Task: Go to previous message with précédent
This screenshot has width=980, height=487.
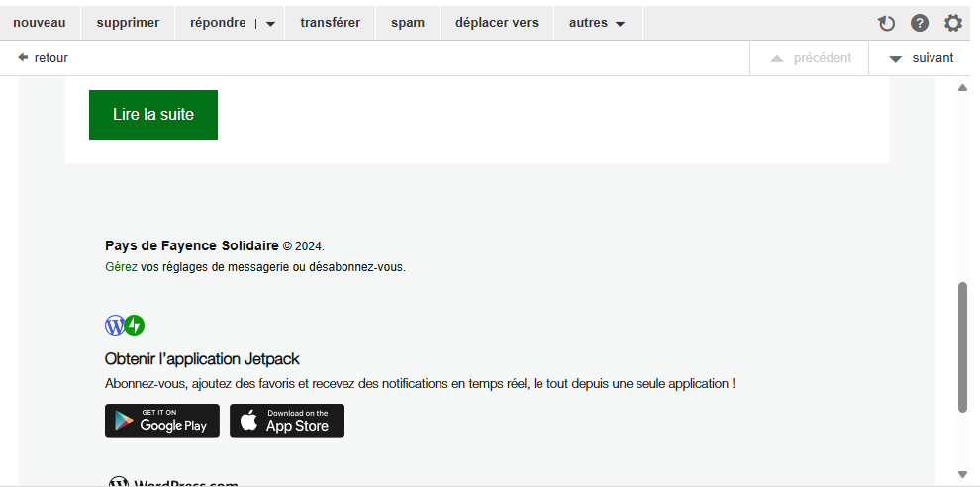Action: point(811,58)
